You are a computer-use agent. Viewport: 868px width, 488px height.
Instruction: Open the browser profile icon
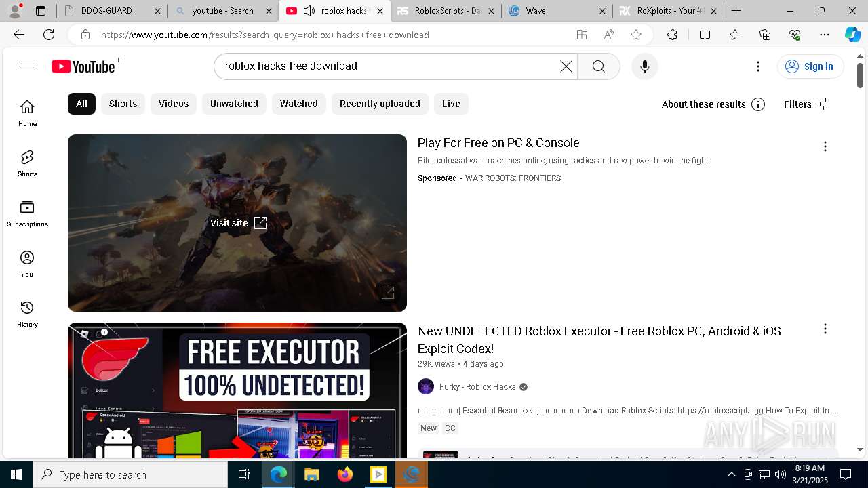point(15,10)
